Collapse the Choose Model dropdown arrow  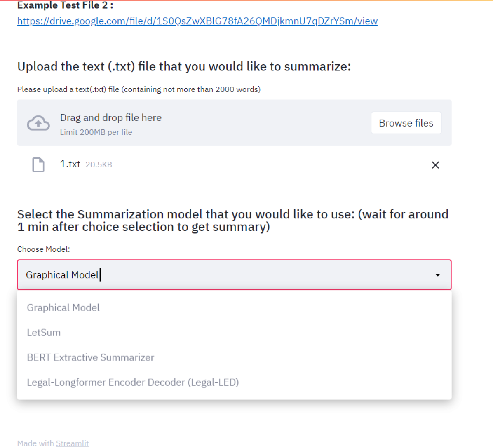(437, 275)
